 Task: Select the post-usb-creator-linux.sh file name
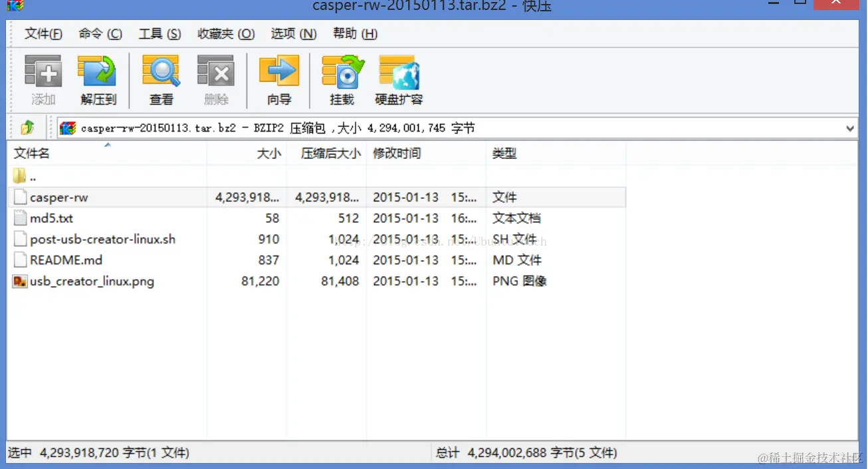(x=103, y=239)
